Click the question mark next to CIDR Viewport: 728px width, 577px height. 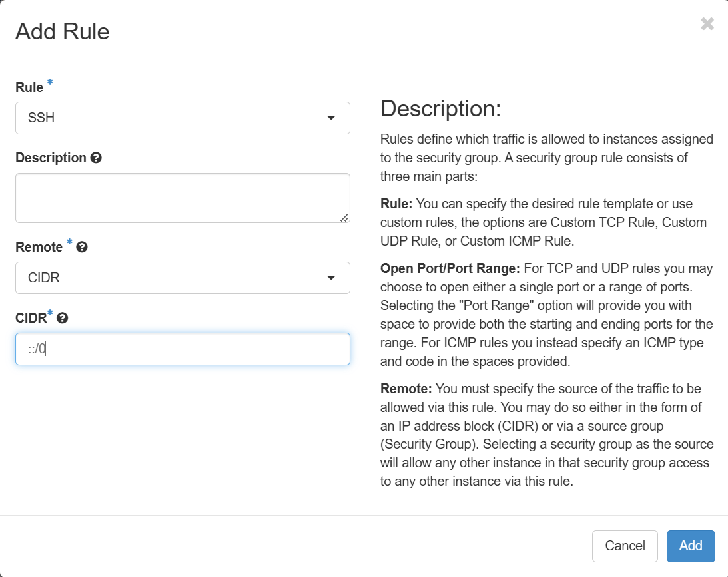63,318
